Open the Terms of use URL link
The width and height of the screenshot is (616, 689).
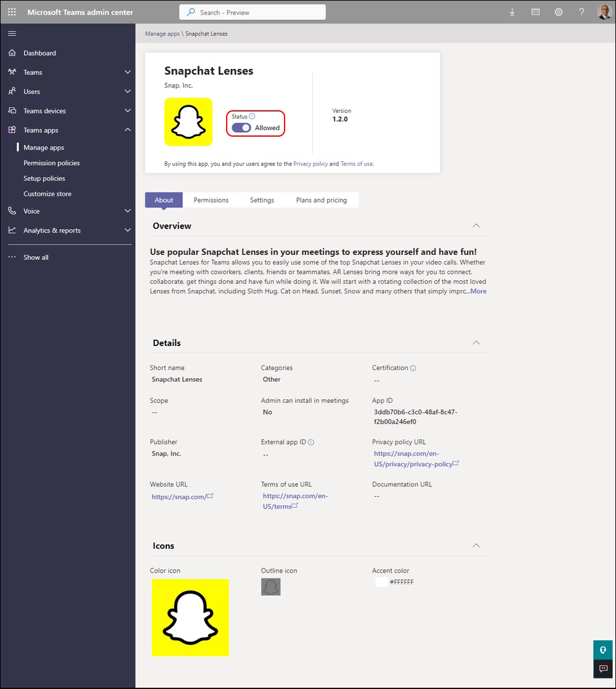tap(296, 501)
